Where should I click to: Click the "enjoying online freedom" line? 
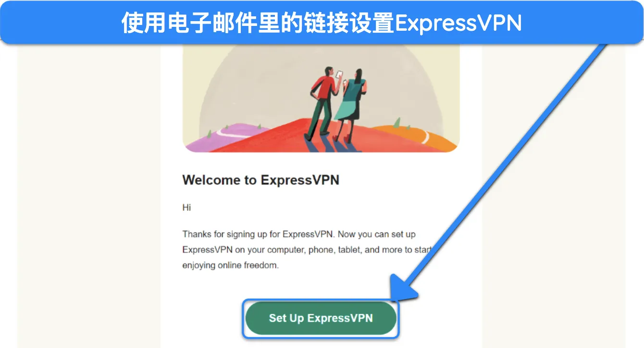coord(230,265)
